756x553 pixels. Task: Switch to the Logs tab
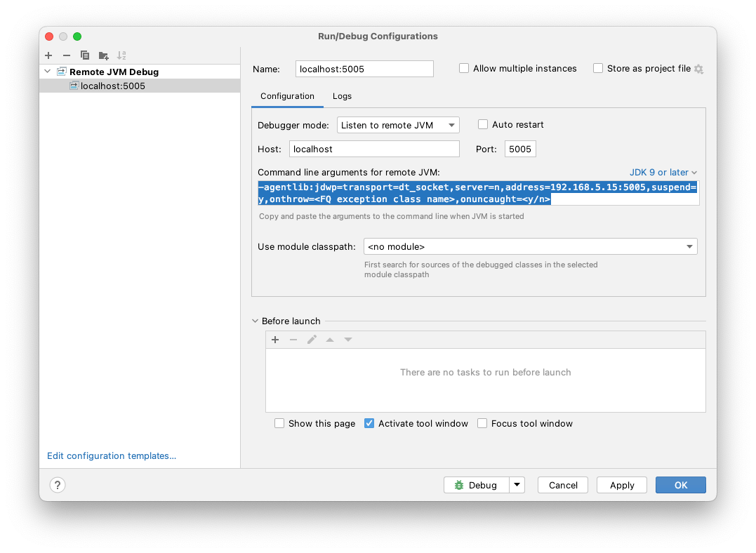(x=342, y=96)
